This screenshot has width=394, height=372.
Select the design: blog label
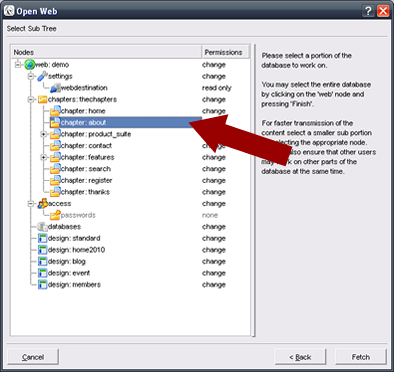[67, 262]
